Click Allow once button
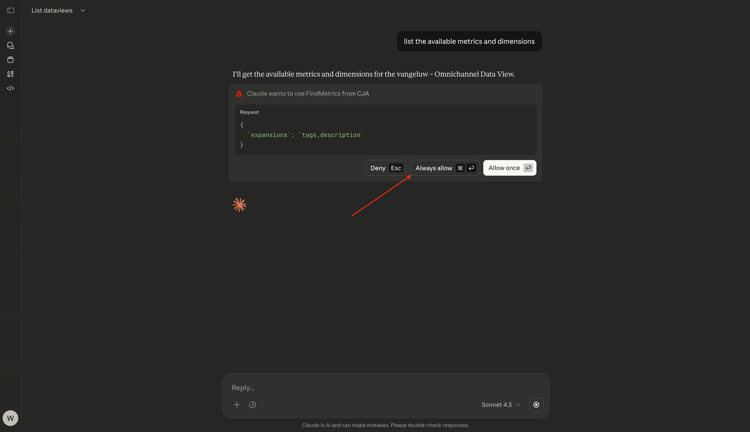The height and width of the screenshot is (432, 750). 509,168
